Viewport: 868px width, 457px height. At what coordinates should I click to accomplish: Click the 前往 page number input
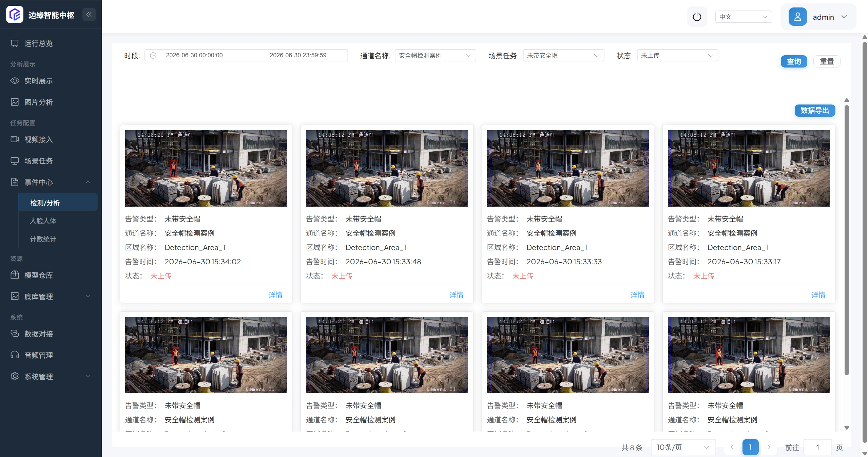(x=817, y=447)
